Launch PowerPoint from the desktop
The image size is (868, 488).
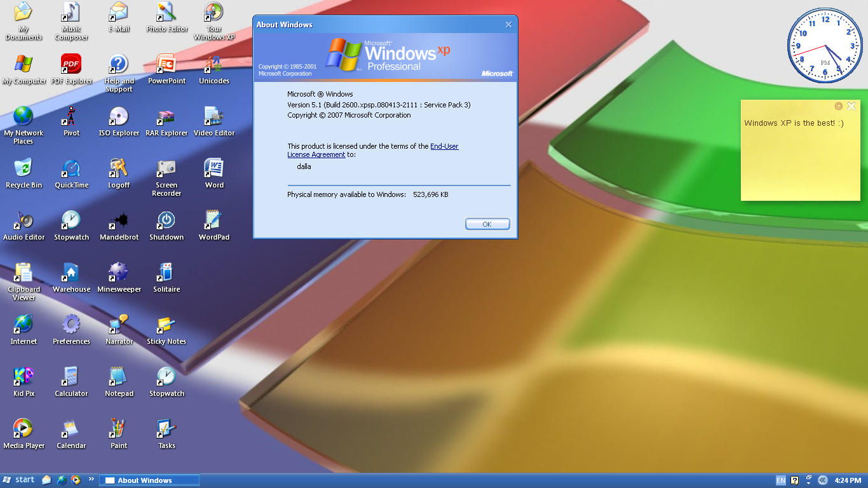(166, 69)
